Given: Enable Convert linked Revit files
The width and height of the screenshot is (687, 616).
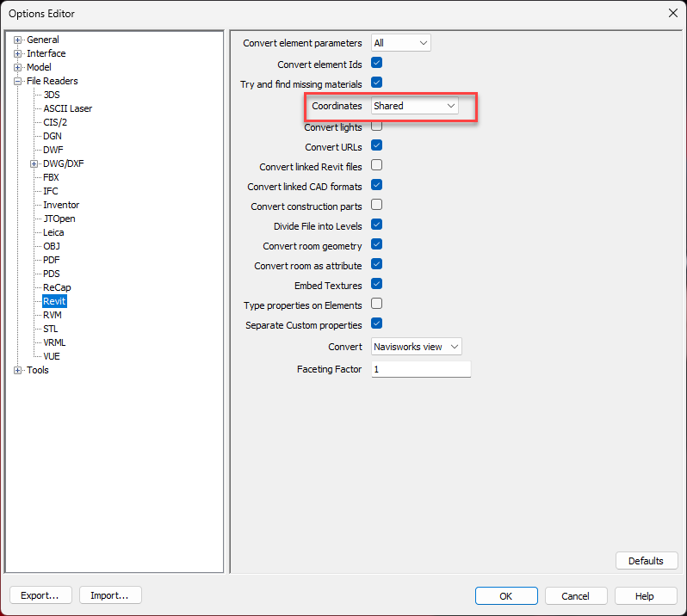Looking at the screenshot, I should pyautogui.click(x=376, y=165).
